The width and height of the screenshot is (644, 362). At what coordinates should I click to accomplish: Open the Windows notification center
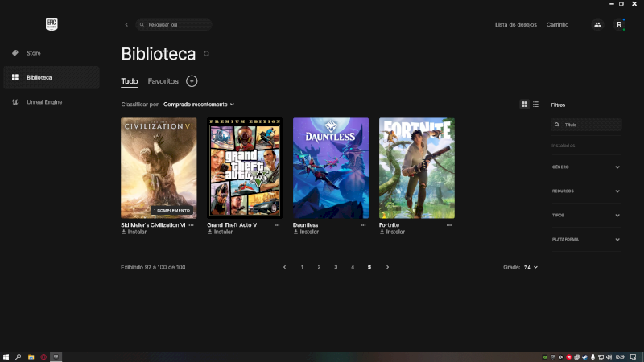pos(633,357)
